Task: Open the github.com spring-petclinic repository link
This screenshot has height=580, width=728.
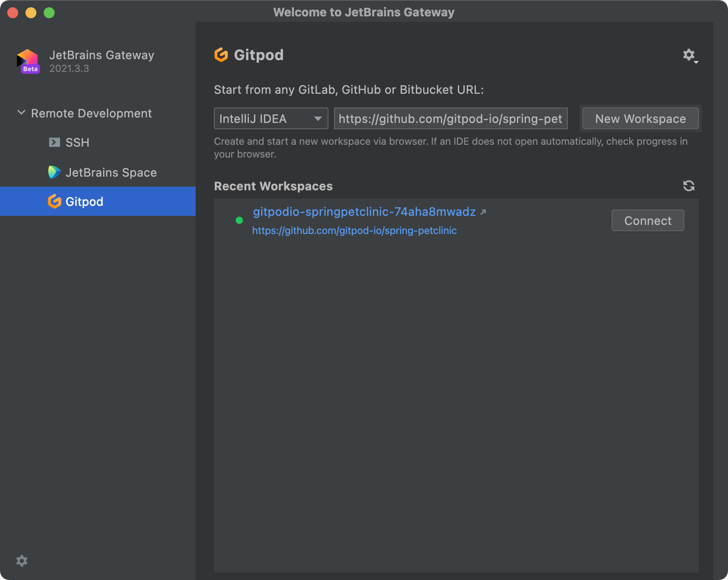Action: 354,231
